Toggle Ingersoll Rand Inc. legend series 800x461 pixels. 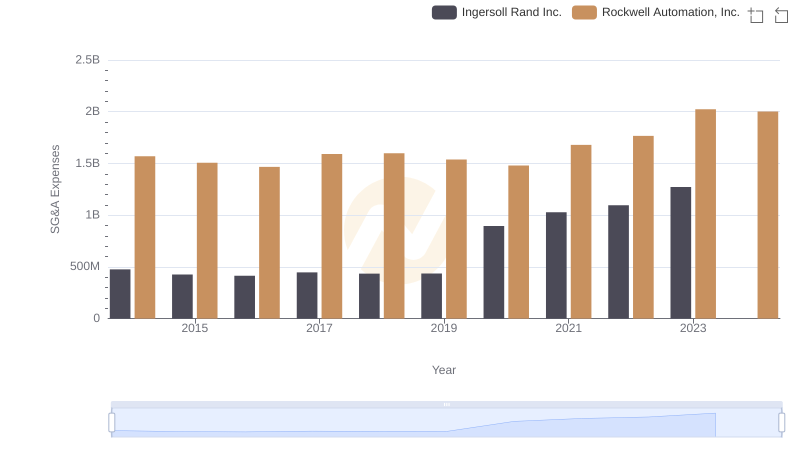point(496,12)
